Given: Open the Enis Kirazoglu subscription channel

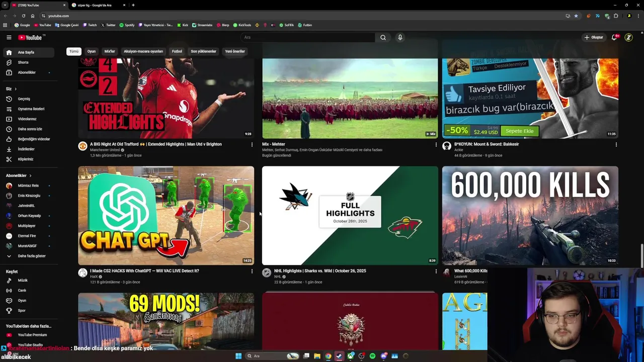Looking at the screenshot, I should (x=29, y=196).
